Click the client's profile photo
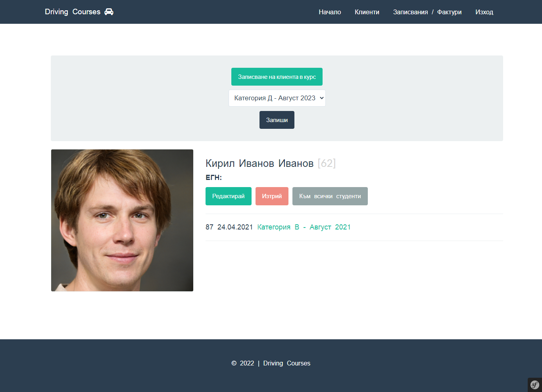The height and width of the screenshot is (392, 542). [x=122, y=220]
